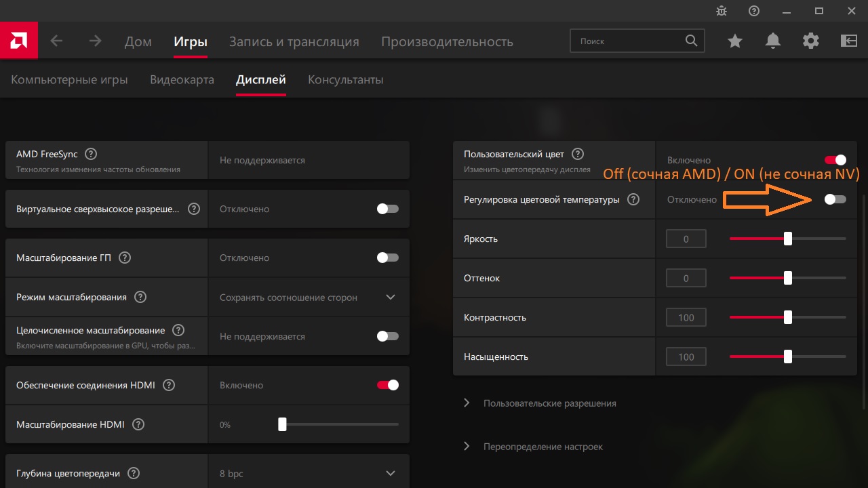Turn off Пользовательский цвет toggle
Viewport: 868px width, 488px height.
pos(835,160)
